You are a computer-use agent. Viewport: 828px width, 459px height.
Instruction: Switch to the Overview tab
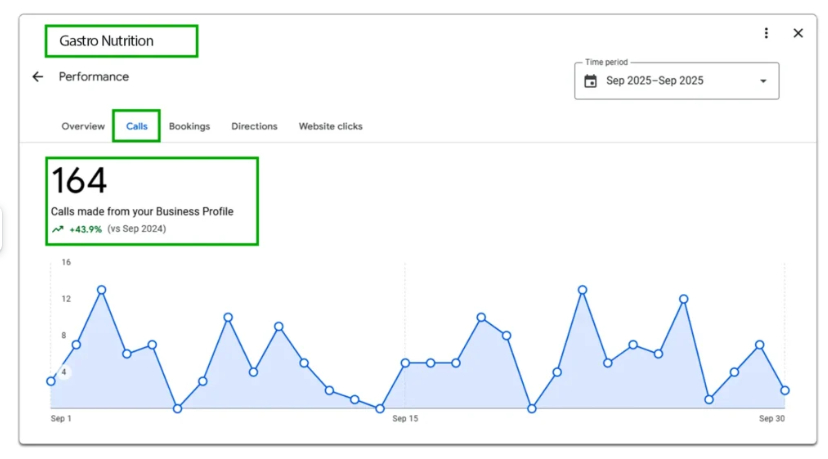tap(83, 127)
